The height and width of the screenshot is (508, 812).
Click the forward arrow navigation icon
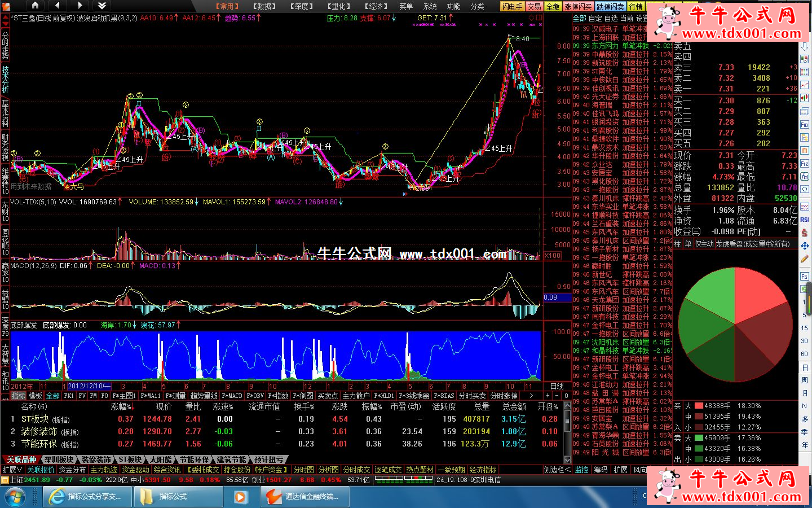click(80, 6)
